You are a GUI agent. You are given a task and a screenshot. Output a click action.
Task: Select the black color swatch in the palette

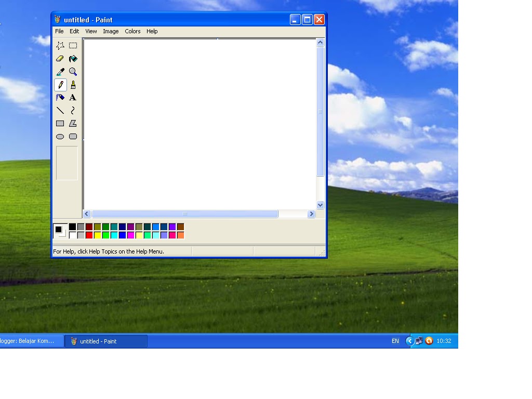[x=73, y=227]
